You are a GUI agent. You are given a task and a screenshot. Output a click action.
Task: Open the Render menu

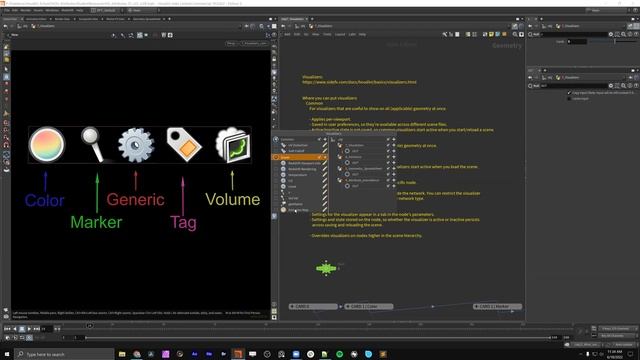(x=25, y=10)
